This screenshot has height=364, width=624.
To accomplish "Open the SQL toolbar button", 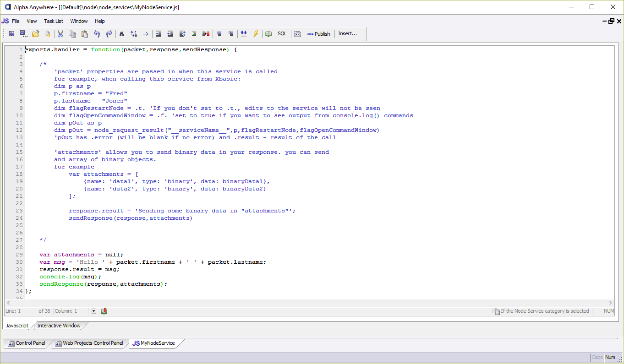I will point(282,34).
